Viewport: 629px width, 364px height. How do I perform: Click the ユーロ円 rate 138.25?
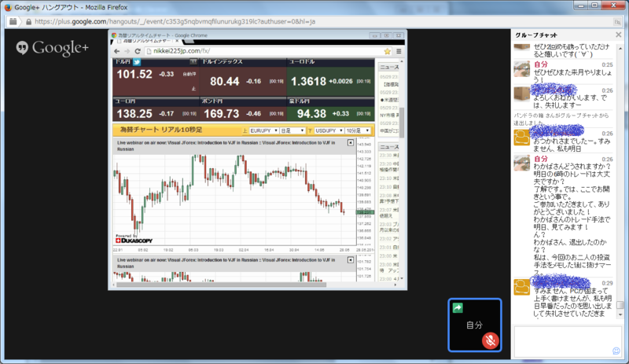134,114
